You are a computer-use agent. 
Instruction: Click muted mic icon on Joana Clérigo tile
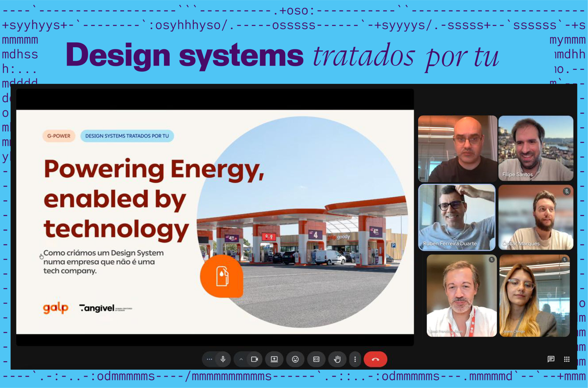point(564,260)
